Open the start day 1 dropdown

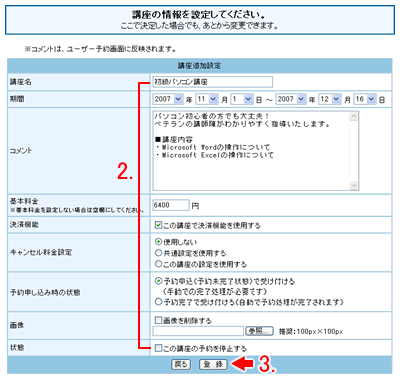pyautogui.click(x=242, y=99)
